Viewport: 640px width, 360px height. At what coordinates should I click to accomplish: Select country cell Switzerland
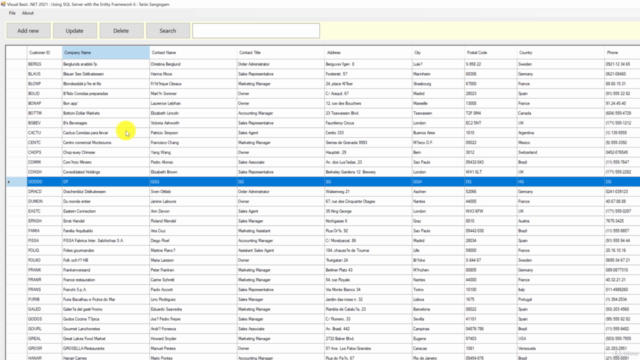click(561, 152)
